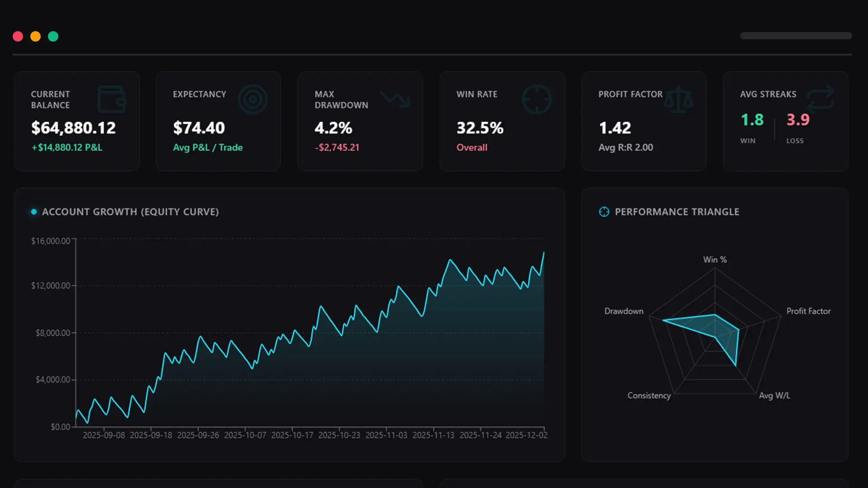Open details on the Max Drawdown card
This screenshot has width=868, height=488.
(x=360, y=121)
